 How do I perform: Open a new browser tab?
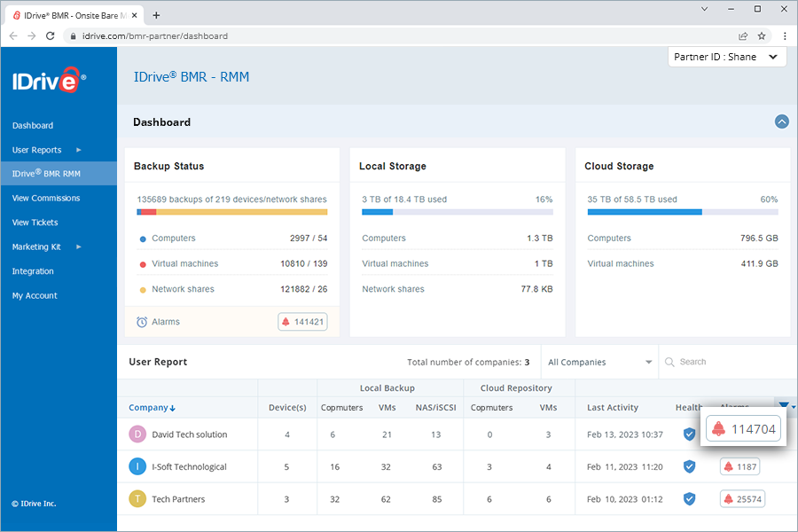tap(156, 15)
